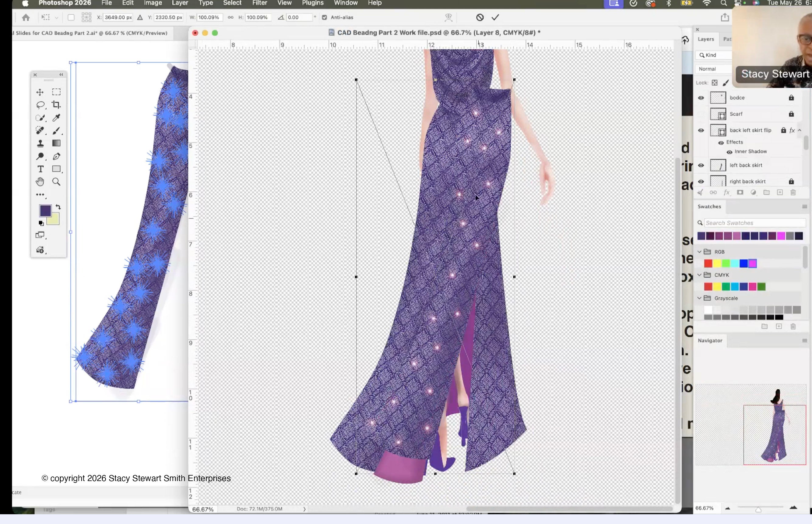Toggle maintain aspect ratio link icon

(x=230, y=17)
